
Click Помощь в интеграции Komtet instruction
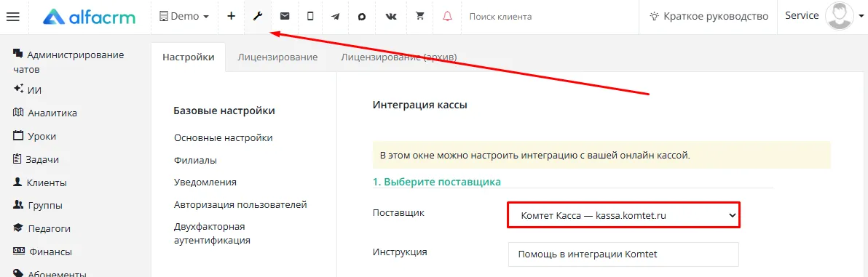click(624, 254)
